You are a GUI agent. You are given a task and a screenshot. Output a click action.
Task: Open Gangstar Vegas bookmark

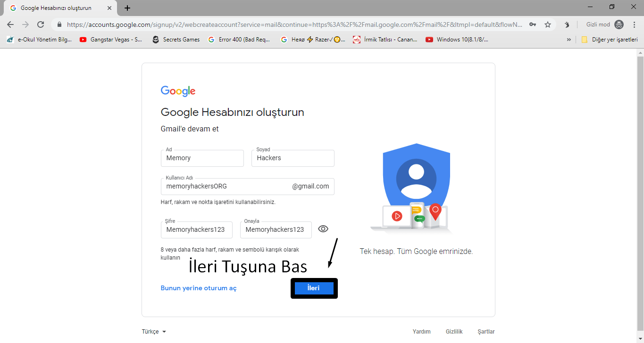[x=111, y=40]
